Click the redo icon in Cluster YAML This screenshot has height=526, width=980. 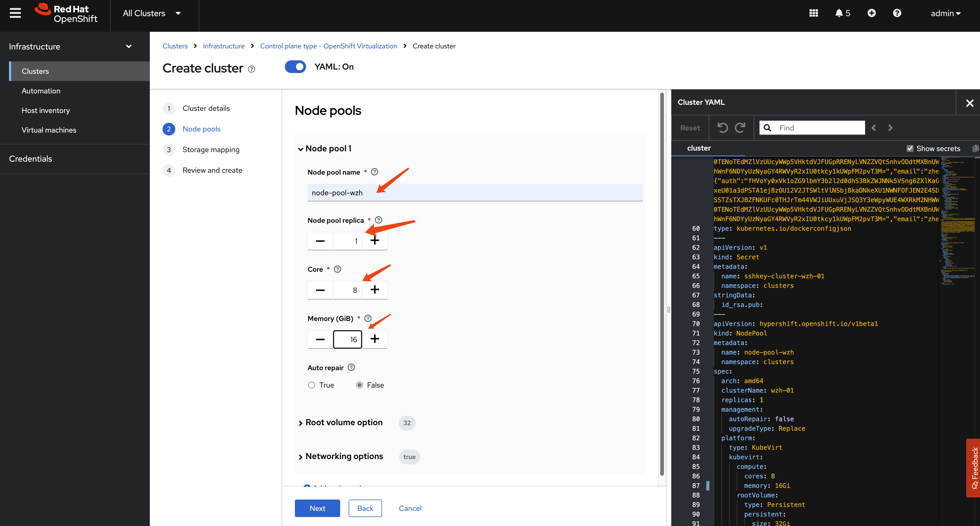[x=740, y=128]
